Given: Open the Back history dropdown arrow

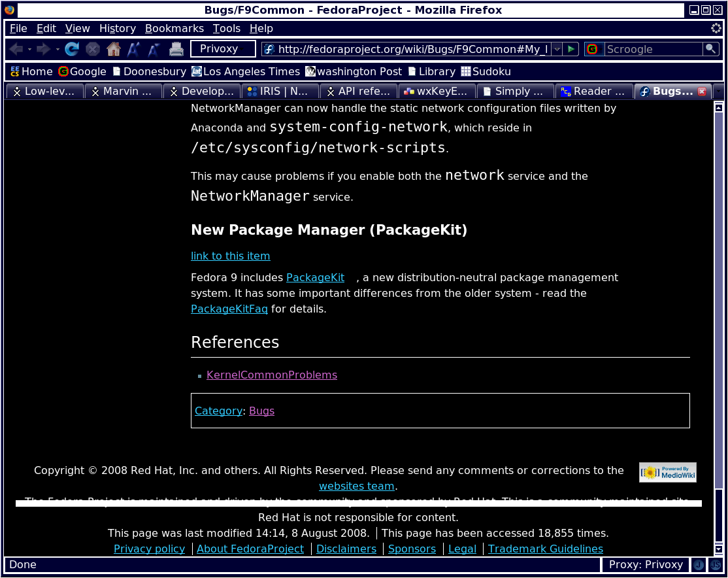Looking at the screenshot, I should pos(29,49).
